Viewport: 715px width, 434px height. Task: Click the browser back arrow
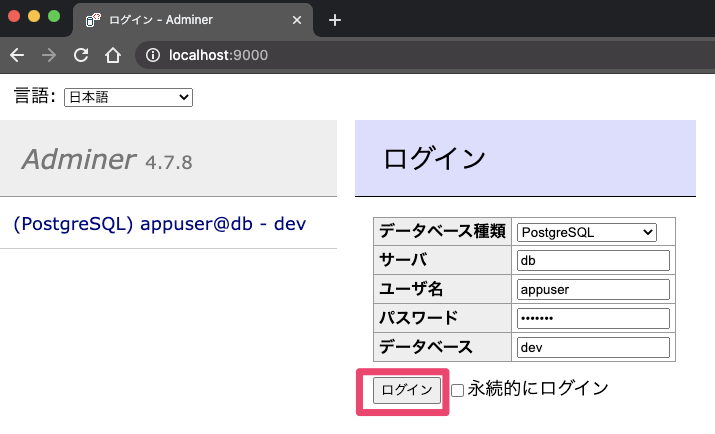coord(17,55)
